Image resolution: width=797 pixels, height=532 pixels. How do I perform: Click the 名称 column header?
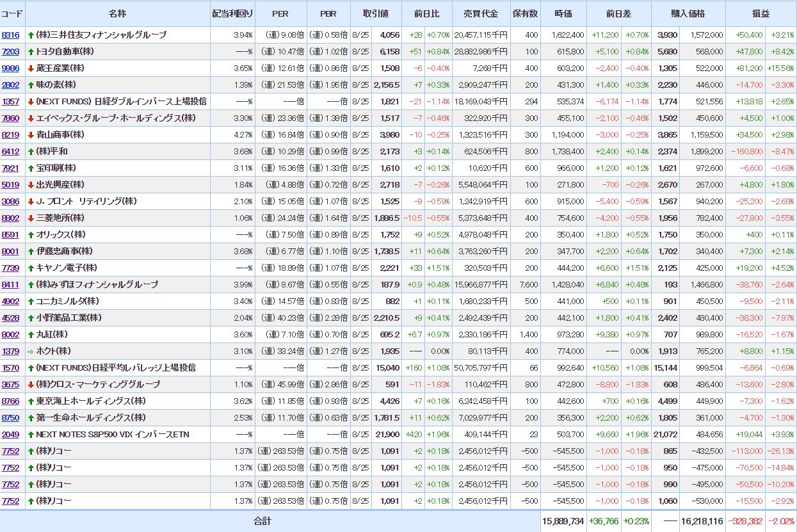(x=117, y=13)
